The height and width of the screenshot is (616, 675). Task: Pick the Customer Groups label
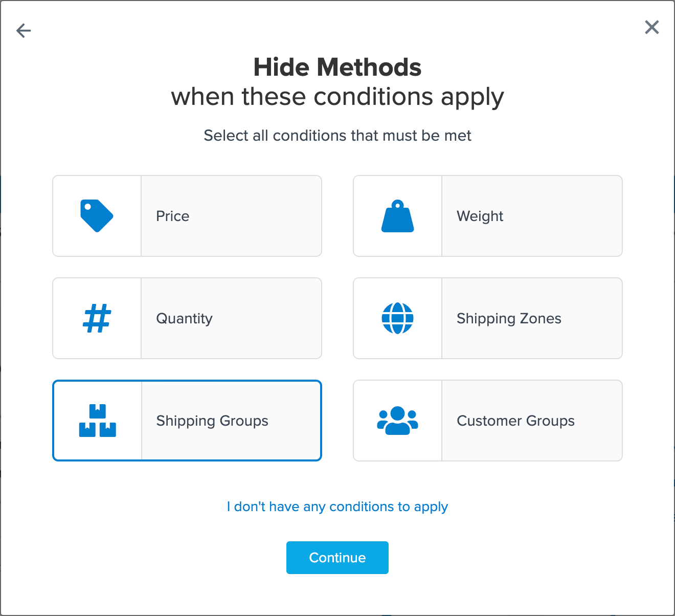click(x=515, y=421)
